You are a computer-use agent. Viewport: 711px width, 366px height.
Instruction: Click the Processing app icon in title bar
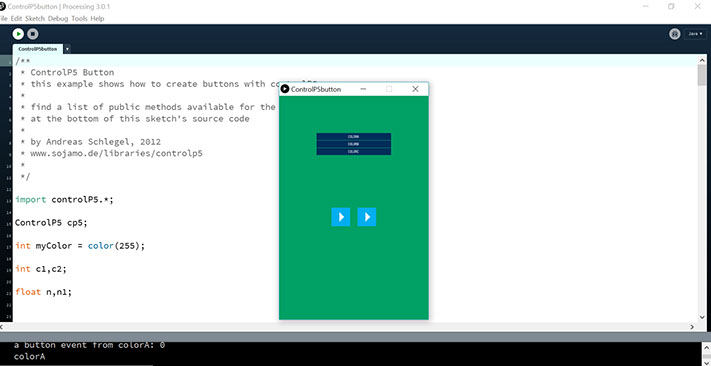pos(2,7)
